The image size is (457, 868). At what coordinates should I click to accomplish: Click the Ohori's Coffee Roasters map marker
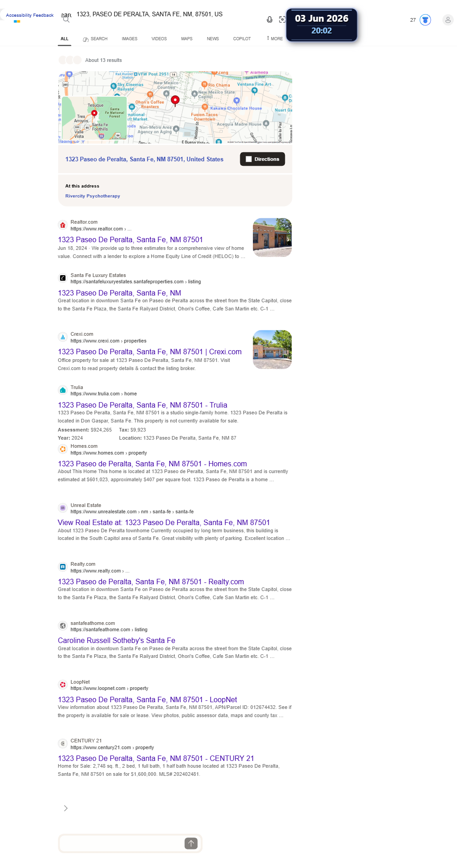pyautogui.click(x=150, y=95)
